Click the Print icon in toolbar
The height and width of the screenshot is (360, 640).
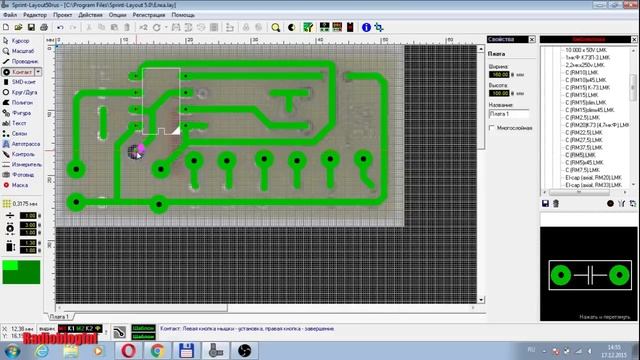[44, 27]
